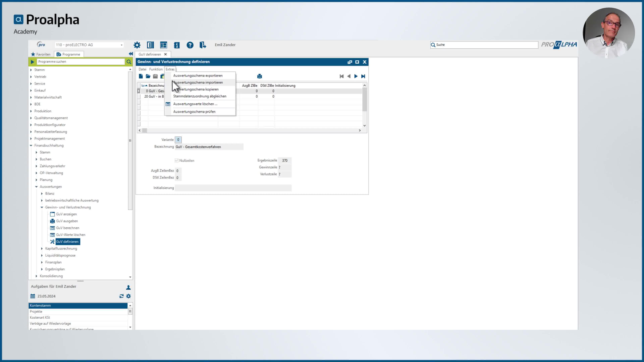Open GuV ausgeben program
The height and width of the screenshot is (362, 644).
[x=67, y=221]
